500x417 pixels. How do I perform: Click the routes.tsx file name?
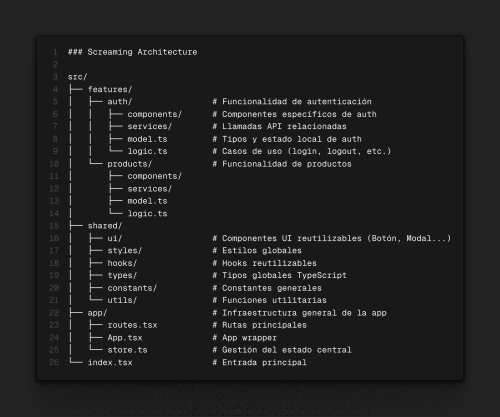point(132,325)
